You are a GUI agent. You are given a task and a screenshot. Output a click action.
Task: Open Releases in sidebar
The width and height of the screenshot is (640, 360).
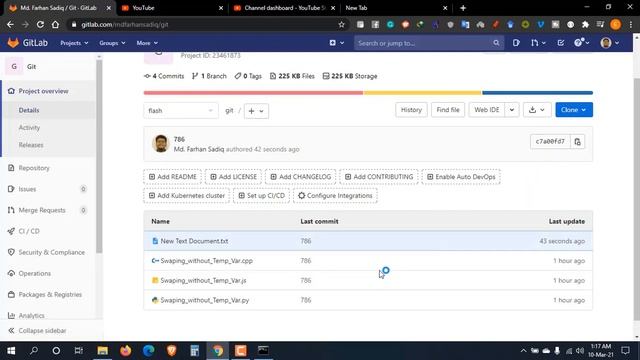pos(31,145)
